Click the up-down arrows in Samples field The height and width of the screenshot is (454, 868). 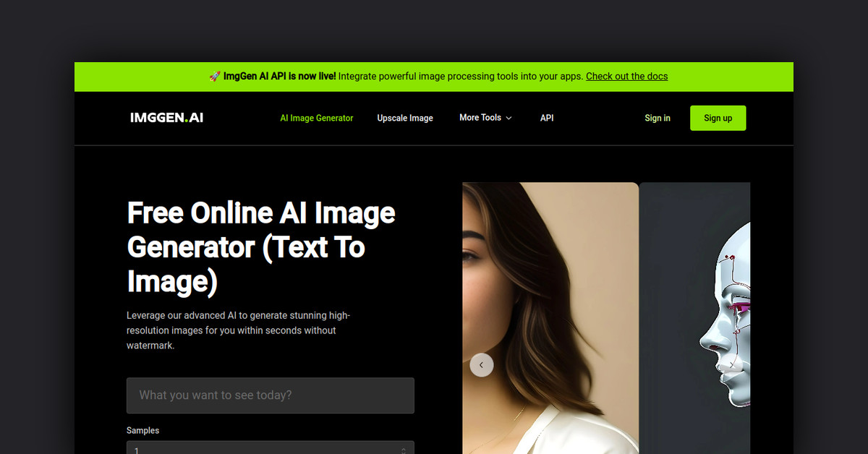[404, 450]
